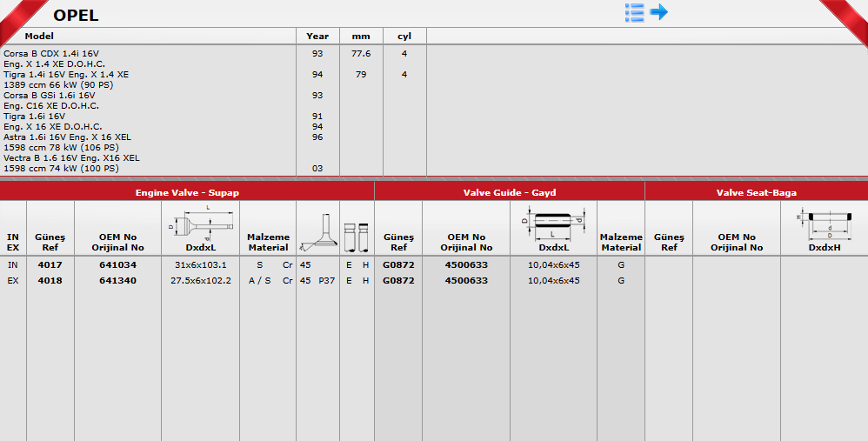Click OEM number 641034
The height and width of the screenshot is (441, 868).
(117, 264)
